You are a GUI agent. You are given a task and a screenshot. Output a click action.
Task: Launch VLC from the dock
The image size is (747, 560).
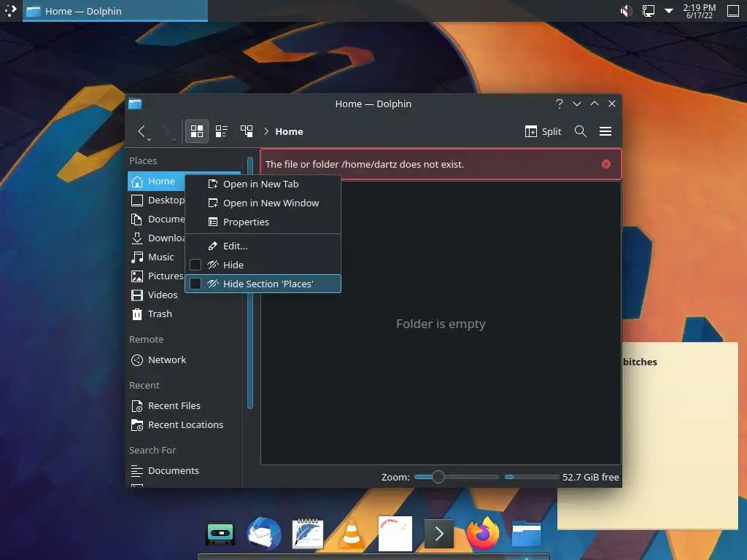(x=352, y=533)
